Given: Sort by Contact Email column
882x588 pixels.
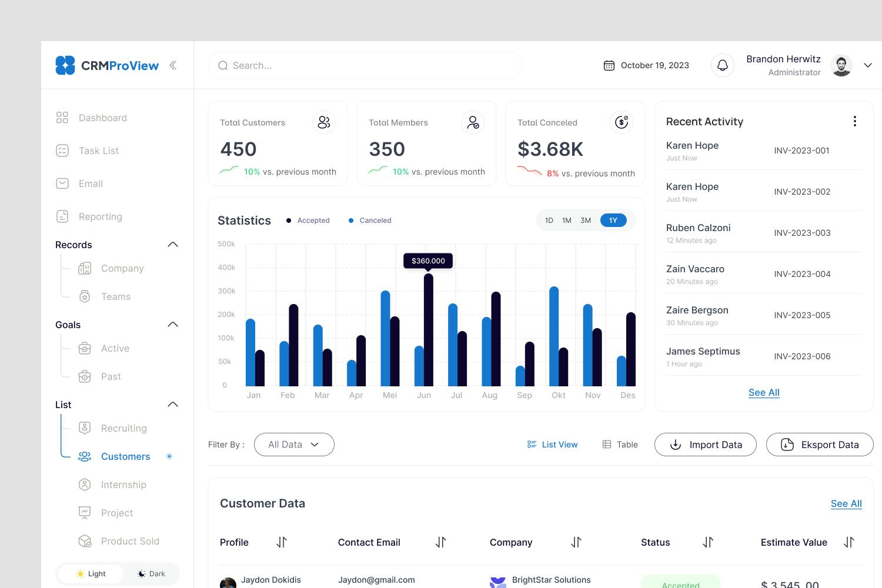Looking at the screenshot, I should (x=441, y=542).
